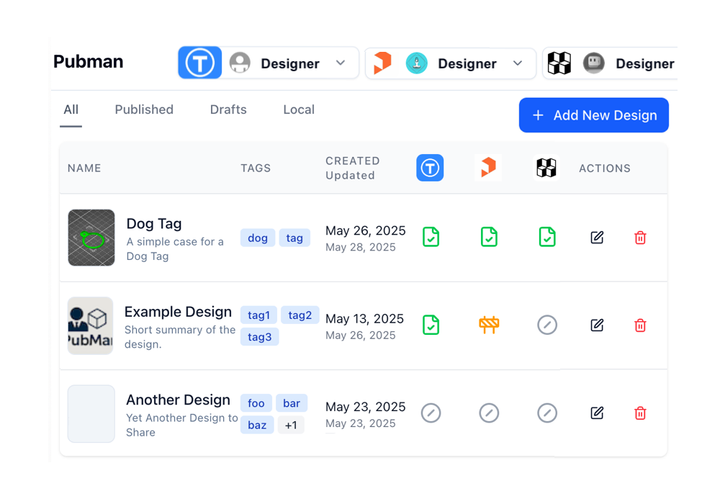
Task: Click the Printables column header icon
Action: (x=488, y=167)
